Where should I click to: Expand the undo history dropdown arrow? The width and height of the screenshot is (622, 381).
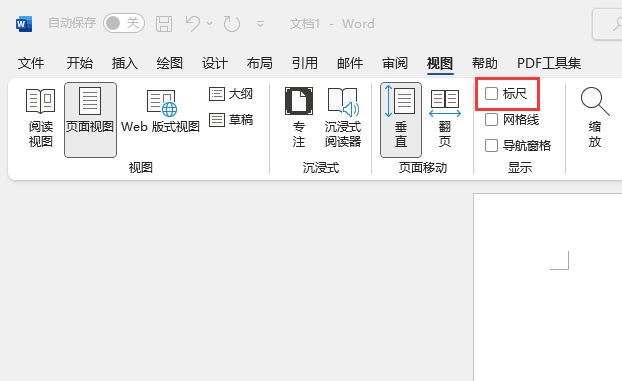210,24
